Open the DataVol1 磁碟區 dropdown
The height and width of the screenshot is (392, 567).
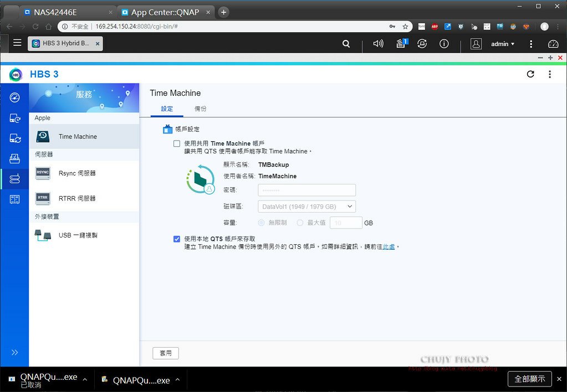(x=307, y=207)
